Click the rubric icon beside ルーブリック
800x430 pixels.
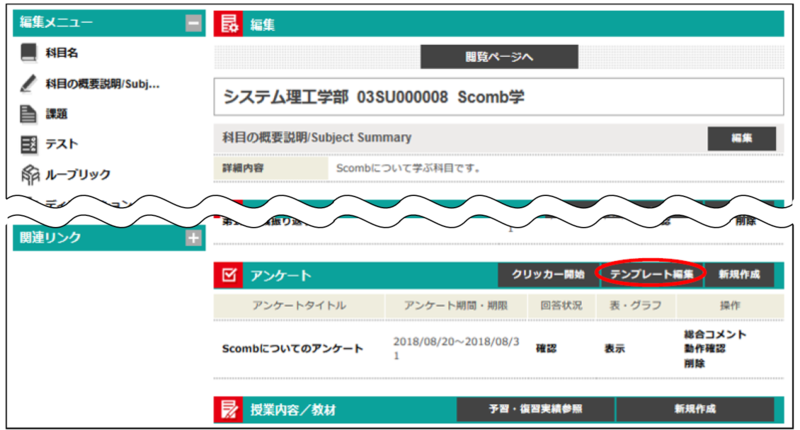pos(28,174)
